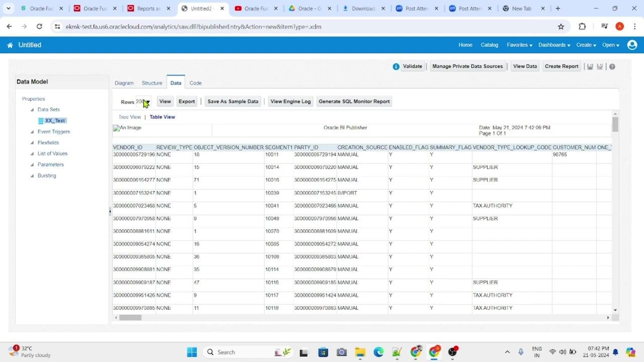Click the browser address bar URL
Image resolution: width=644 pixels, height=362 pixels.
(193, 27)
